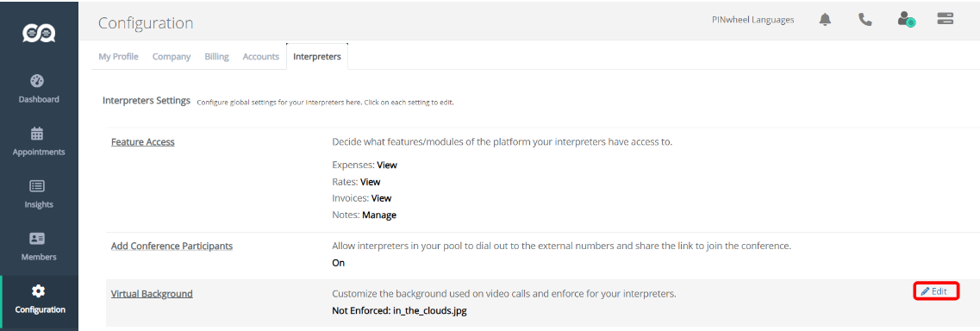This screenshot has width=980, height=331.
Task: Open the Dashboard gauge icon
Action: (37, 81)
